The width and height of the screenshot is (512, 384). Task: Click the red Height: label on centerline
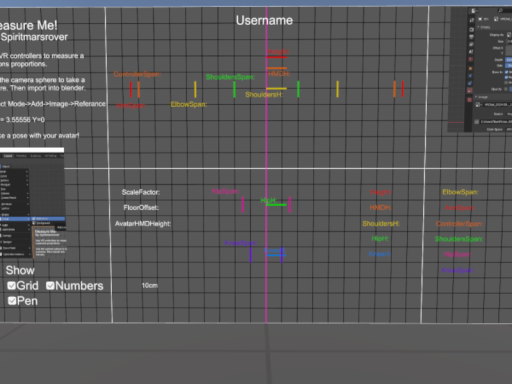point(278,52)
